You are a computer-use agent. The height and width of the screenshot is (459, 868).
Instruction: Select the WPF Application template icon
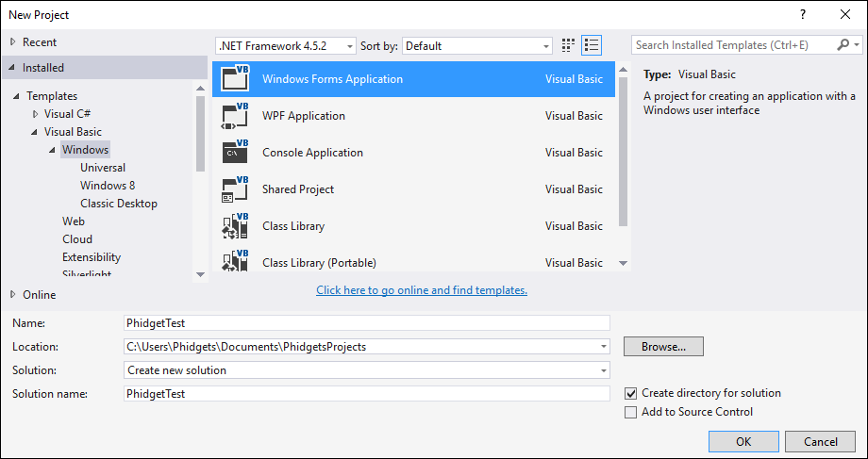coord(236,116)
